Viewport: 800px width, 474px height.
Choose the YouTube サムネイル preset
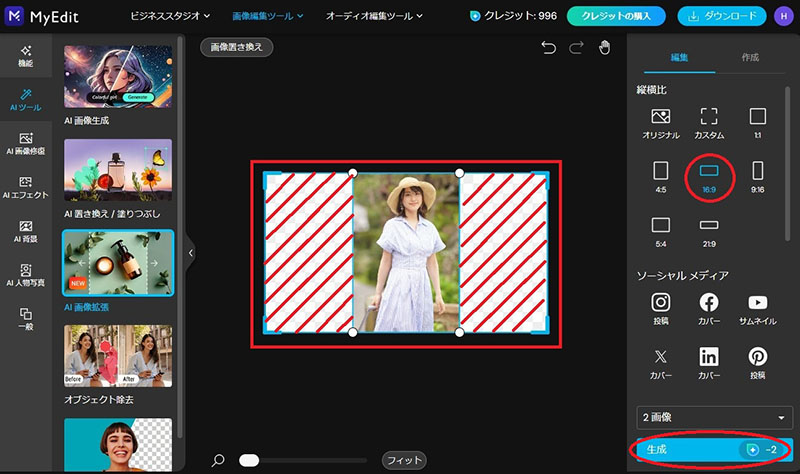[758, 309]
